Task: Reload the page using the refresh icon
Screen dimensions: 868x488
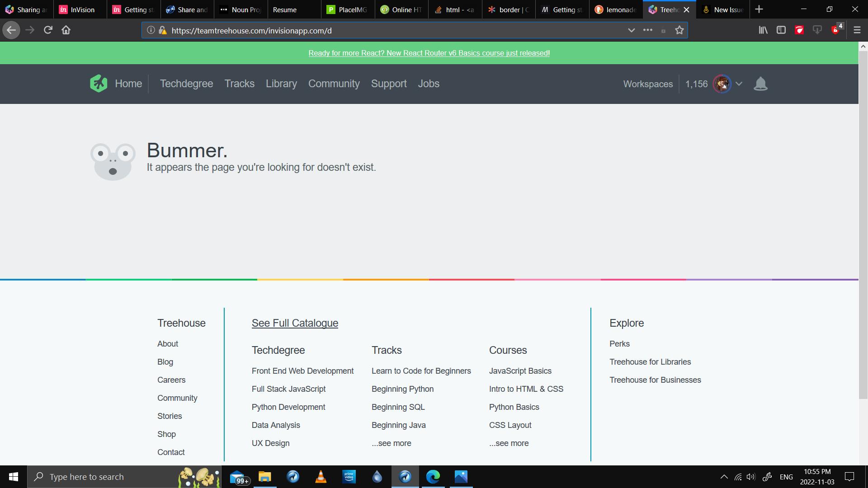Action: coord(47,30)
